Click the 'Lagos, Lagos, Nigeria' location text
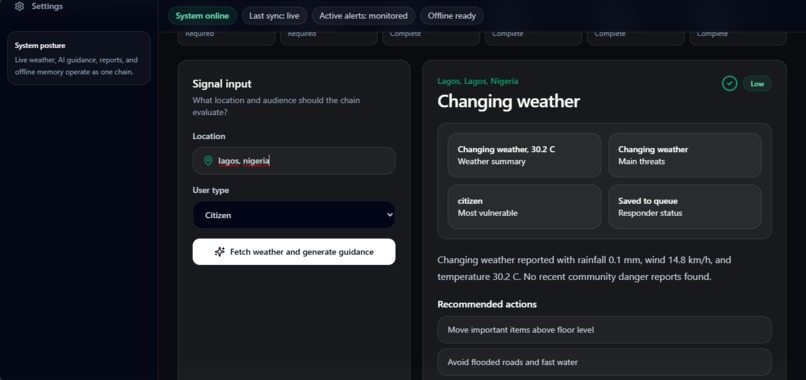 coord(478,81)
